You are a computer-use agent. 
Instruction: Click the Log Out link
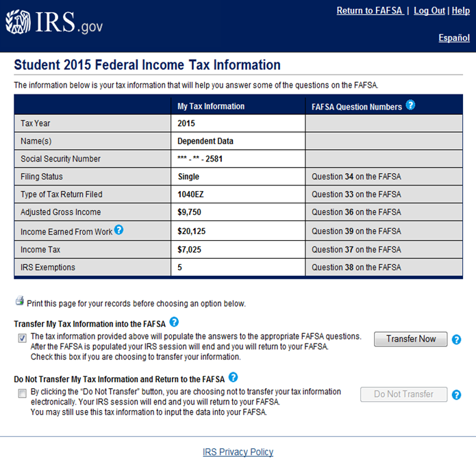[x=429, y=11]
